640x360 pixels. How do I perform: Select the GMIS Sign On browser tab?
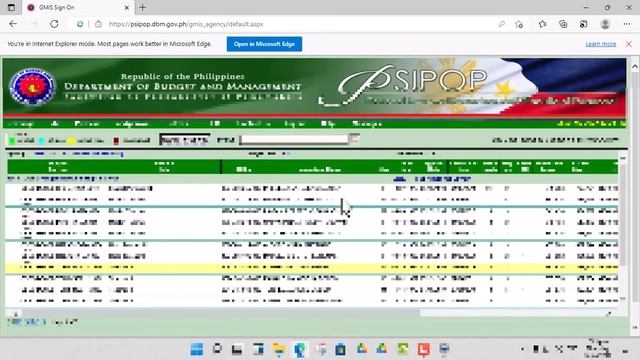pos(78,7)
